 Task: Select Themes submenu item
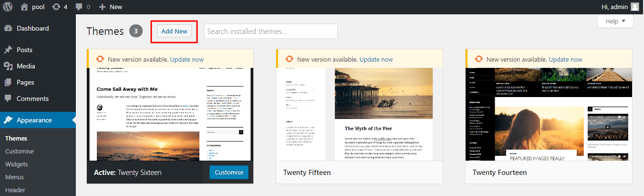16,138
